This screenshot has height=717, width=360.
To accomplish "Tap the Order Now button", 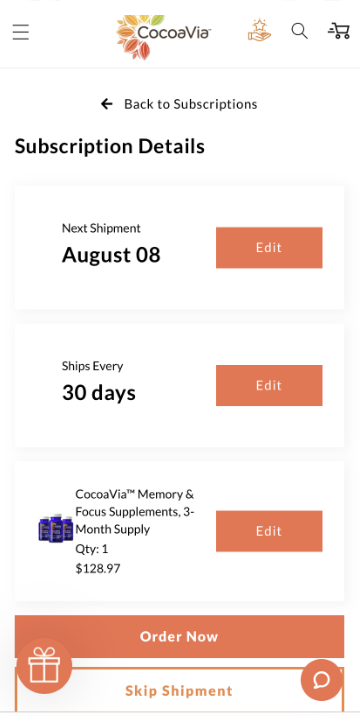I will click(x=179, y=636).
